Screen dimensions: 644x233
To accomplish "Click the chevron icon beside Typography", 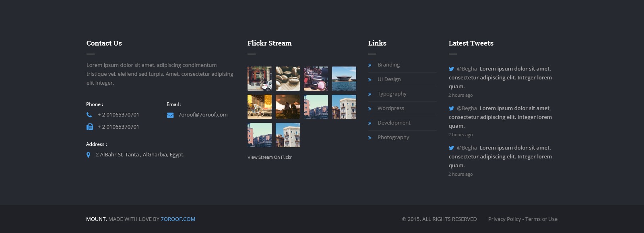I will (369, 94).
